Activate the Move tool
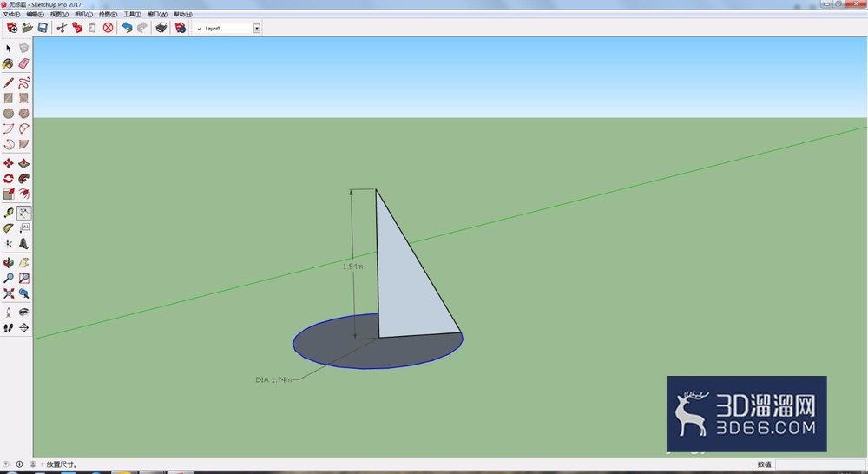 coord(9,163)
